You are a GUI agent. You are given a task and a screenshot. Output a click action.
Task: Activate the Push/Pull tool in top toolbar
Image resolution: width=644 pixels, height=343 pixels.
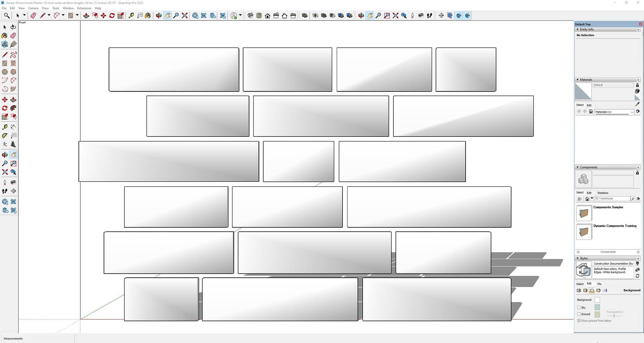coord(86,15)
